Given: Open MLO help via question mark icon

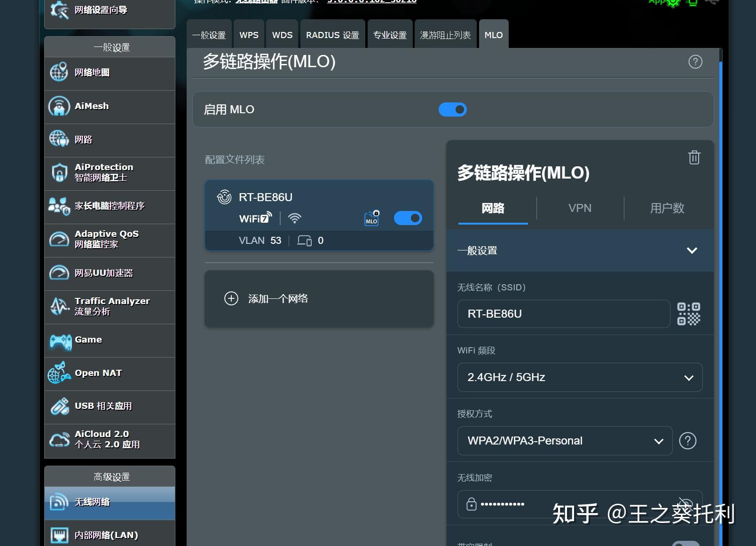Looking at the screenshot, I should tap(695, 62).
